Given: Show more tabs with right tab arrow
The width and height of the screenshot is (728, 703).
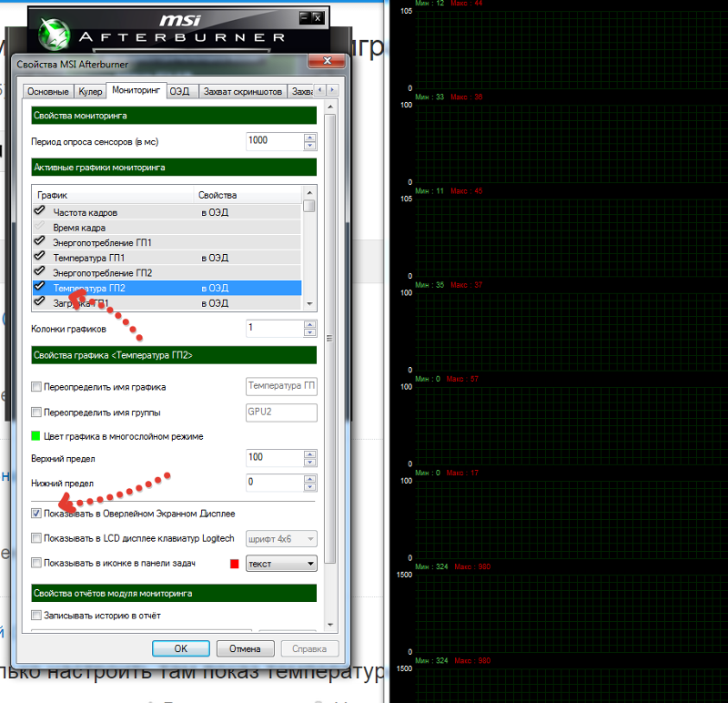Looking at the screenshot, I should [332, 89].
